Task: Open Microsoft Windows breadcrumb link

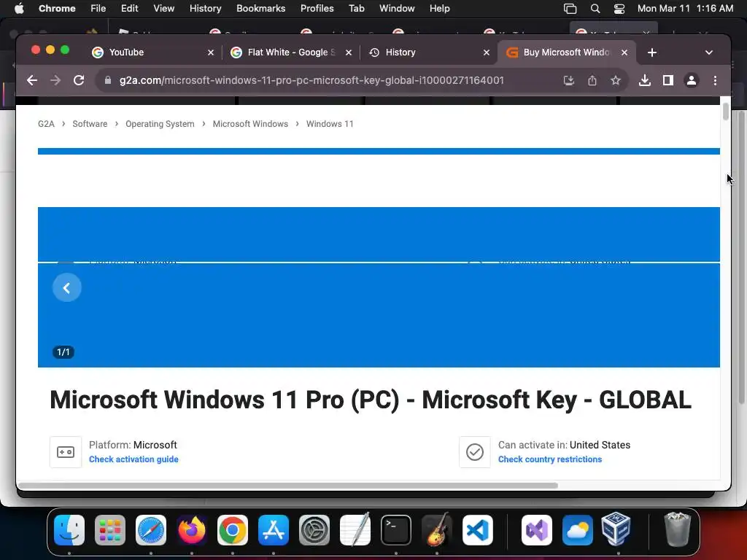Action: pyautogui.click(x=250, y=124)
